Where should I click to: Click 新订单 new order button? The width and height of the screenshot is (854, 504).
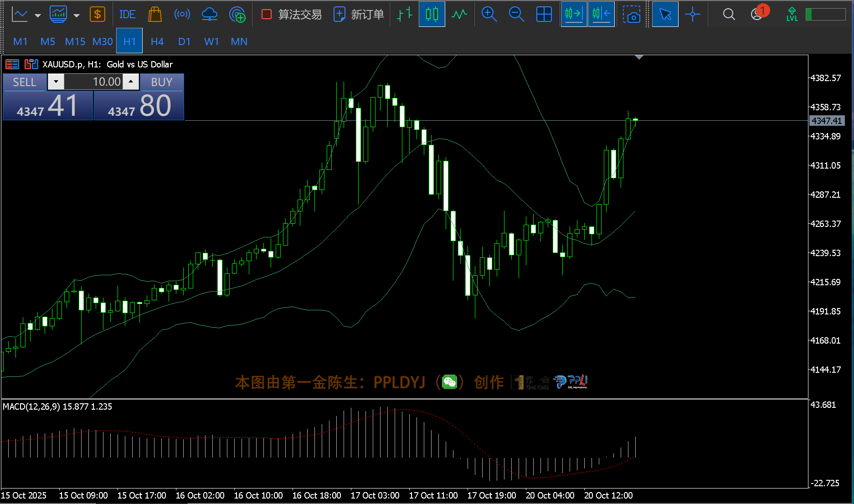point(359,15)
